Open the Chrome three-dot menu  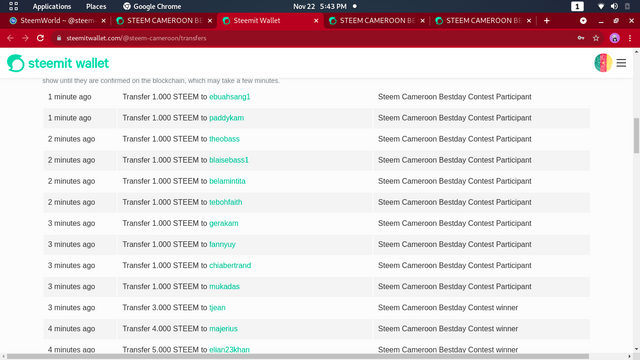(x=630, y=38)
